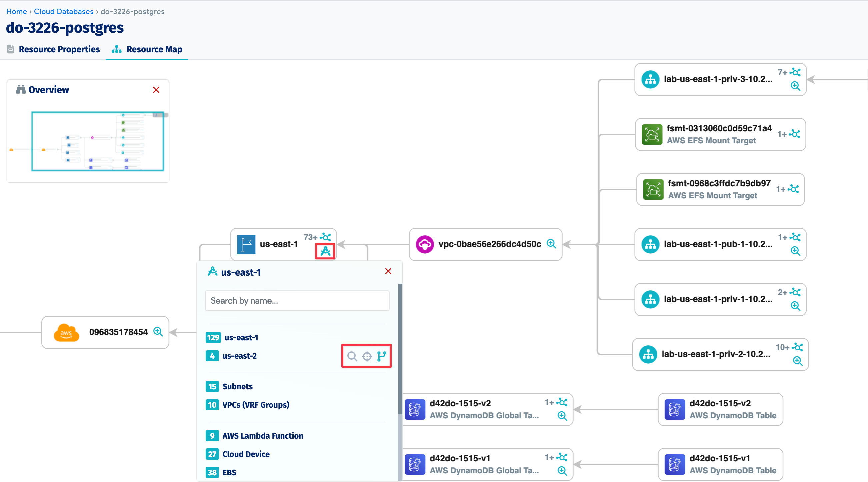Screen dimensions: 868x482
Task: Click the magnifier icon on account 096835178454
Action: (x=158, y=332)
